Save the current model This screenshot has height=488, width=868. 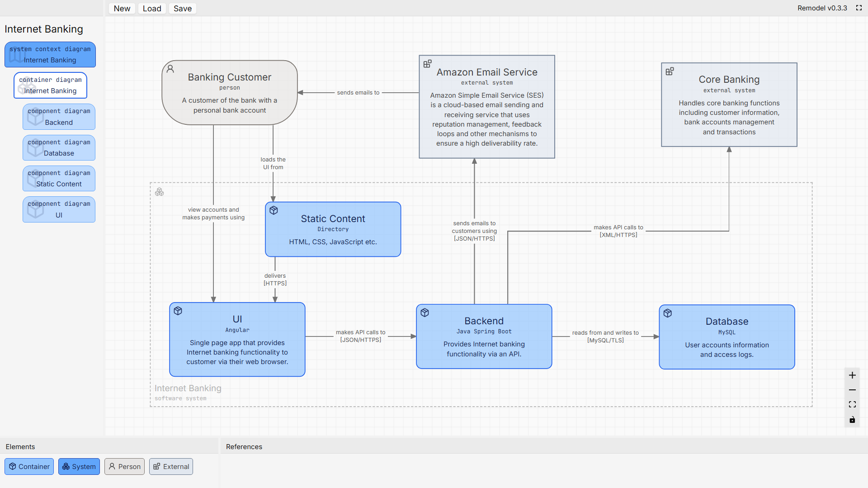pyautogui.click(x=183, y=9)
